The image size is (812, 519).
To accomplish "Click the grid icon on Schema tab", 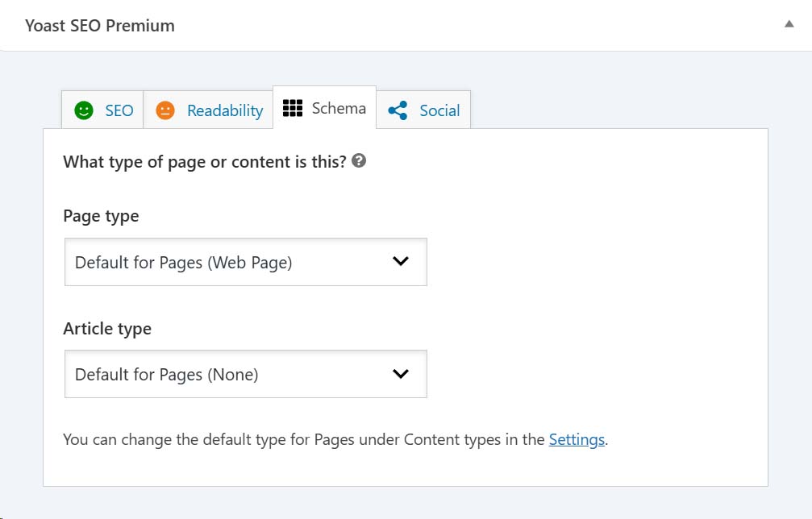I will click(293, 108).
